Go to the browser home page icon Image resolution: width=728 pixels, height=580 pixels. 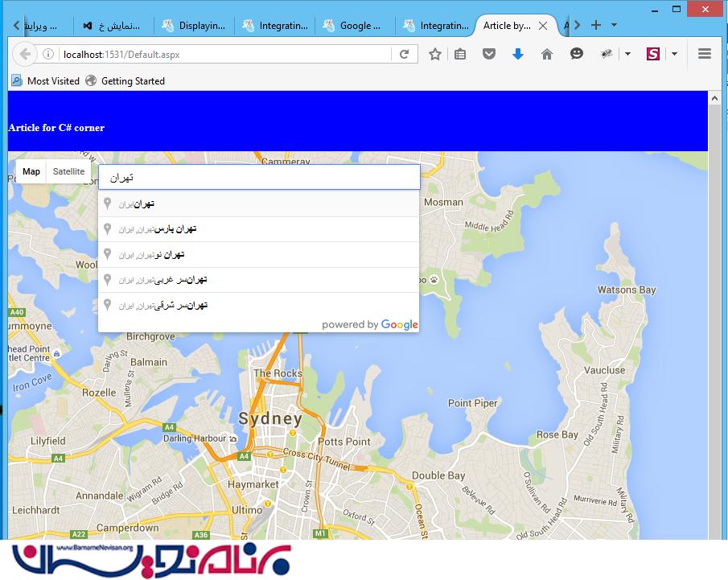pos(547,54)
